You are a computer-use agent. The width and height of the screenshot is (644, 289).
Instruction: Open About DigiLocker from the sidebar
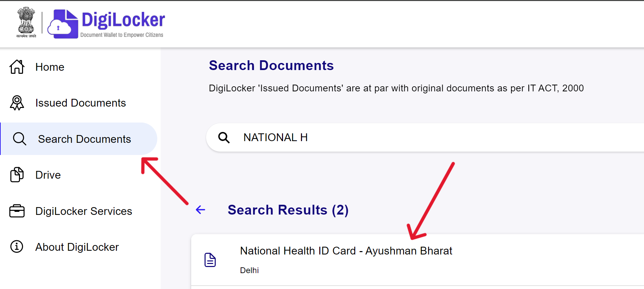click(77, 247)
